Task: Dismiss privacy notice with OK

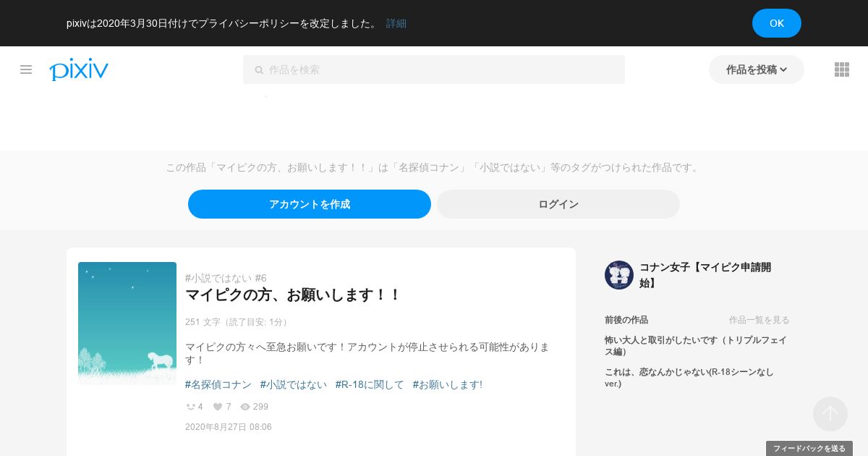Action: coord(777,23)
